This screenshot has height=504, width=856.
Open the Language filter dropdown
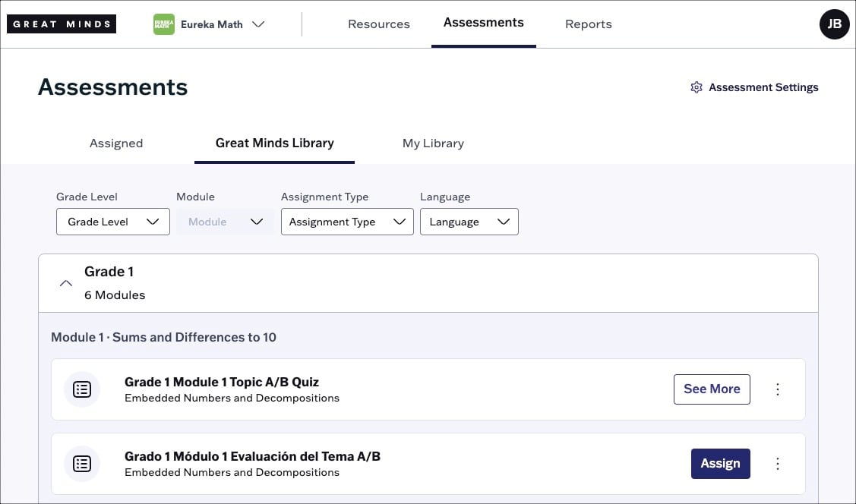(469, 222)
